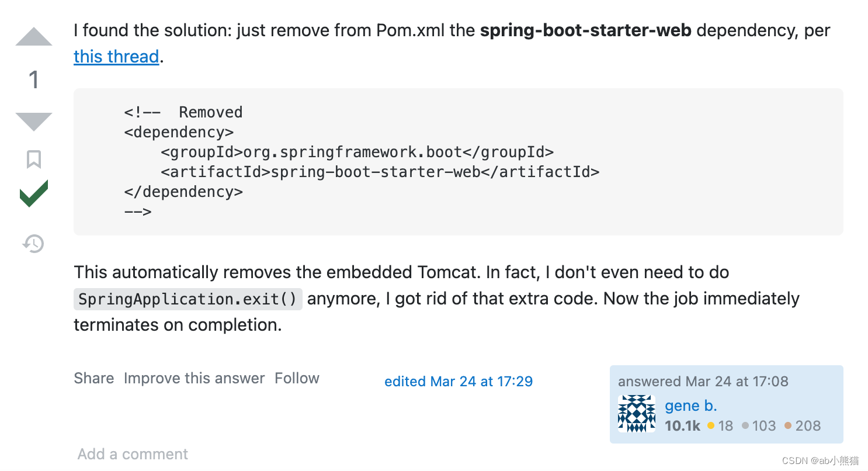Open gene b.'s profile name link

[691, 406]
